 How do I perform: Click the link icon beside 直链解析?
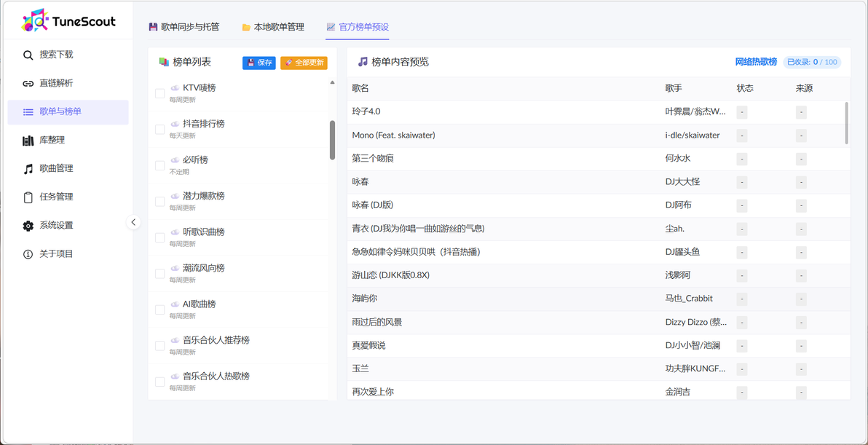coord(28,84)
